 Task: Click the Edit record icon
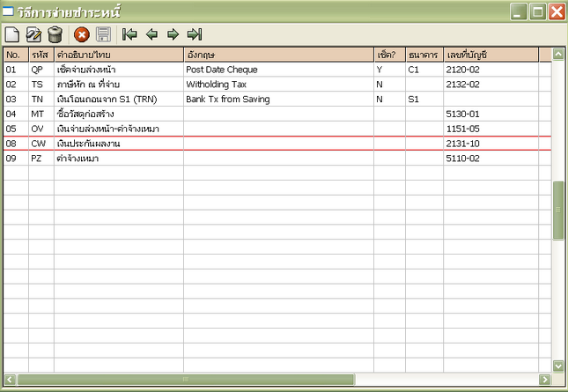point(33,34)
